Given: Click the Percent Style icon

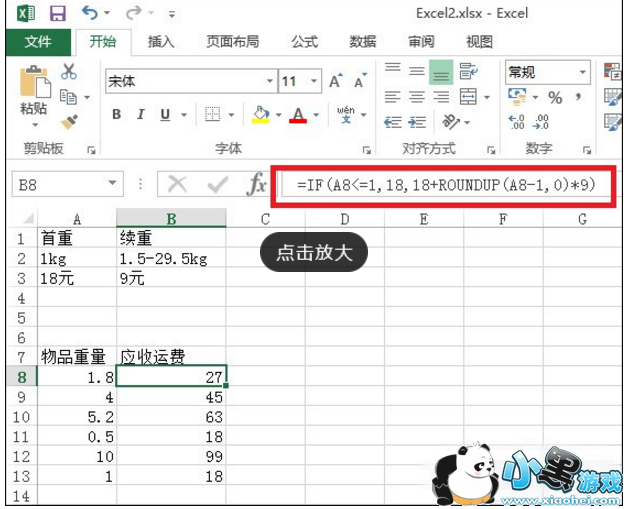Looking at the screenshot, I should tap(555, 97).
